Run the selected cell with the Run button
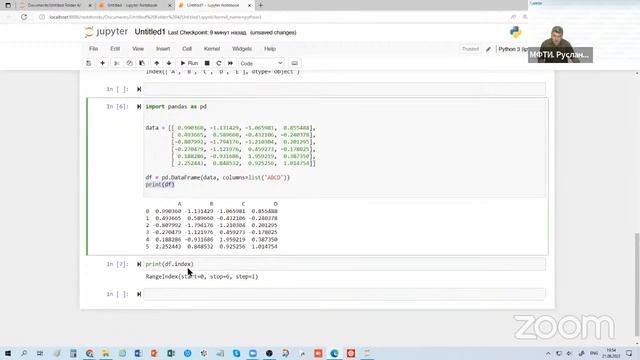Viewport: 640px width, 360px height. pos(189,63)
